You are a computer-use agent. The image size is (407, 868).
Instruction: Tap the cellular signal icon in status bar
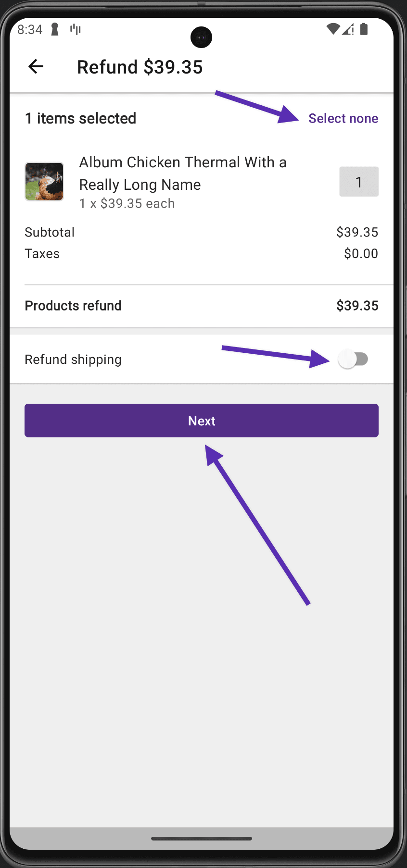(348, 29)
